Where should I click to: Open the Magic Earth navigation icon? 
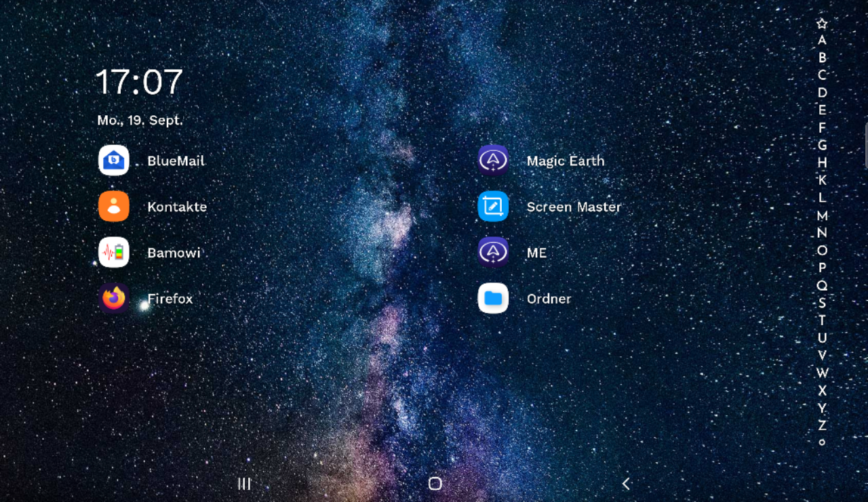click(x=493, y=161)
